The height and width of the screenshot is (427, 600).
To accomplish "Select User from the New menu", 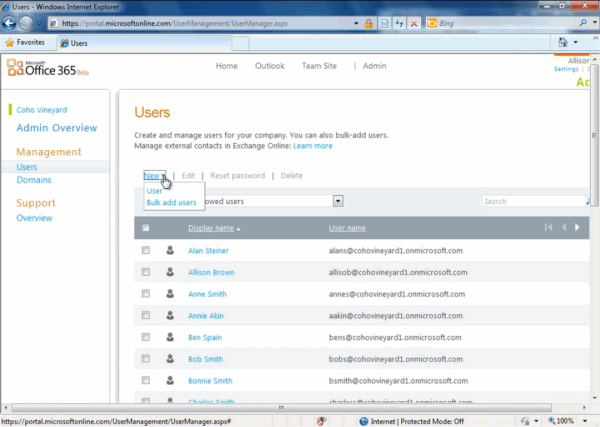I will (x=154, y=191).
